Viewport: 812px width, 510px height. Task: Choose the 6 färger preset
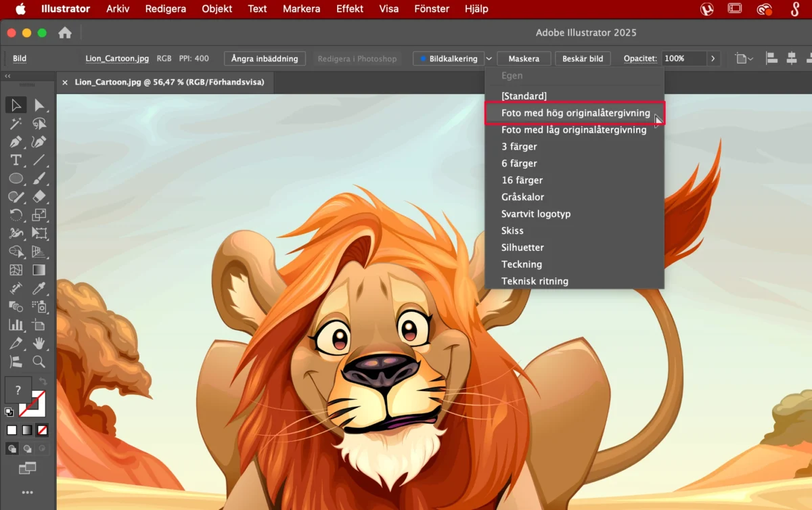pos(519,164)
